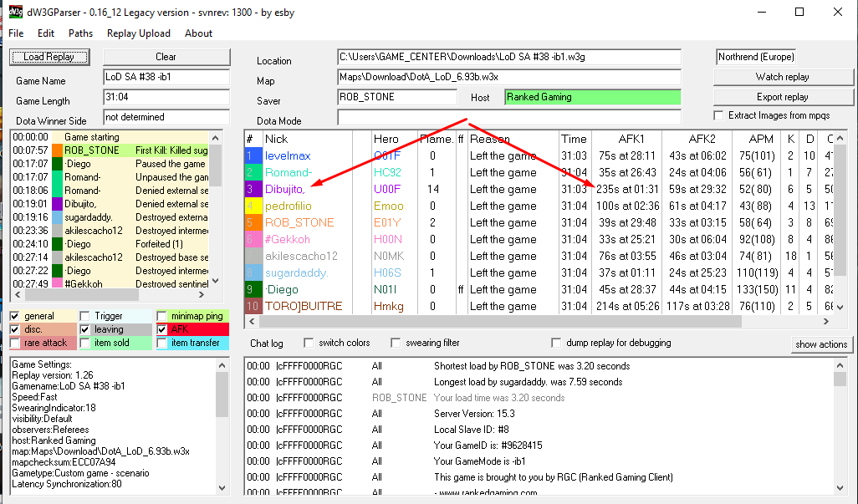Click down arrow of player table scrollbar
858x504 pixels.
click(x=840, y=308)
